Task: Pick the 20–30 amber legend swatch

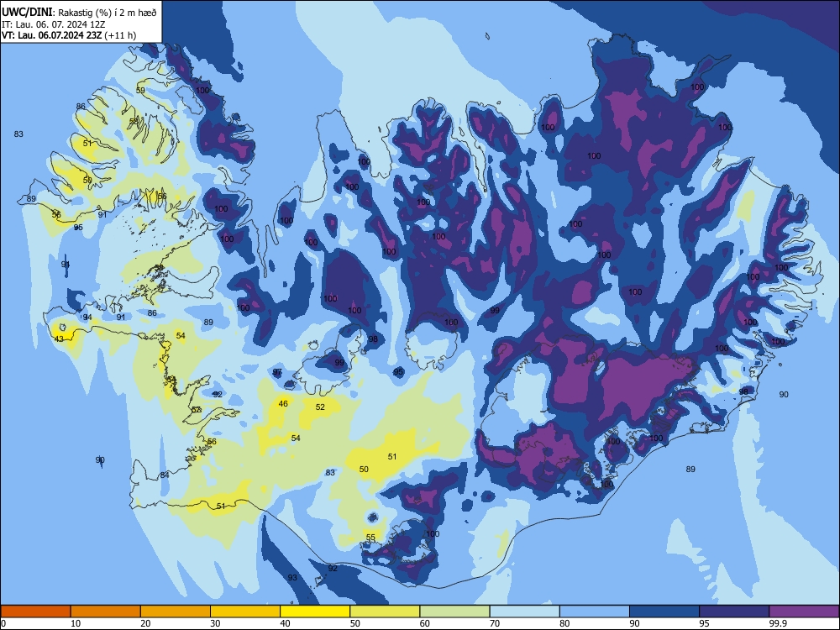Action: coord(176,612)
